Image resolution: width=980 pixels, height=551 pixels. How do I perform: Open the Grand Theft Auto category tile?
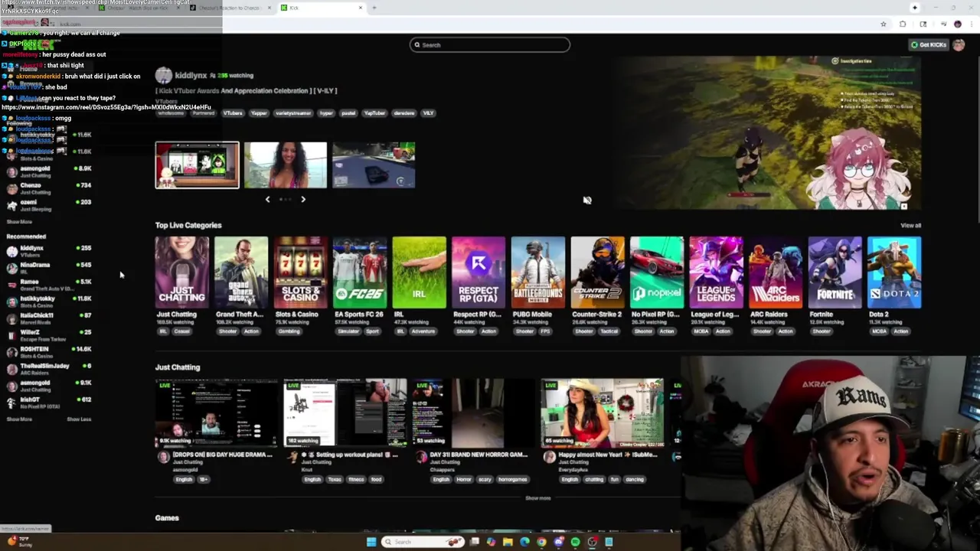coord(241,273)
